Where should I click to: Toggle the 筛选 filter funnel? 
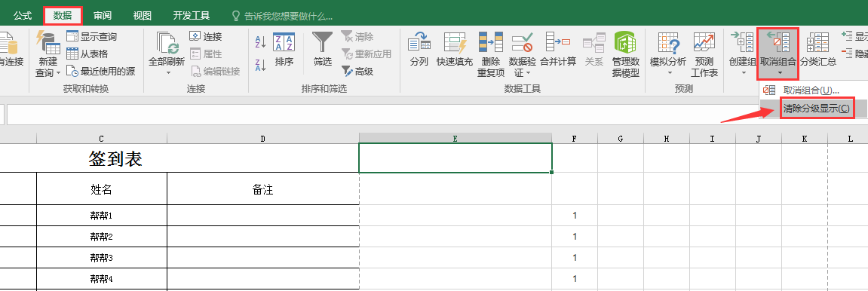tap(322, 49)
